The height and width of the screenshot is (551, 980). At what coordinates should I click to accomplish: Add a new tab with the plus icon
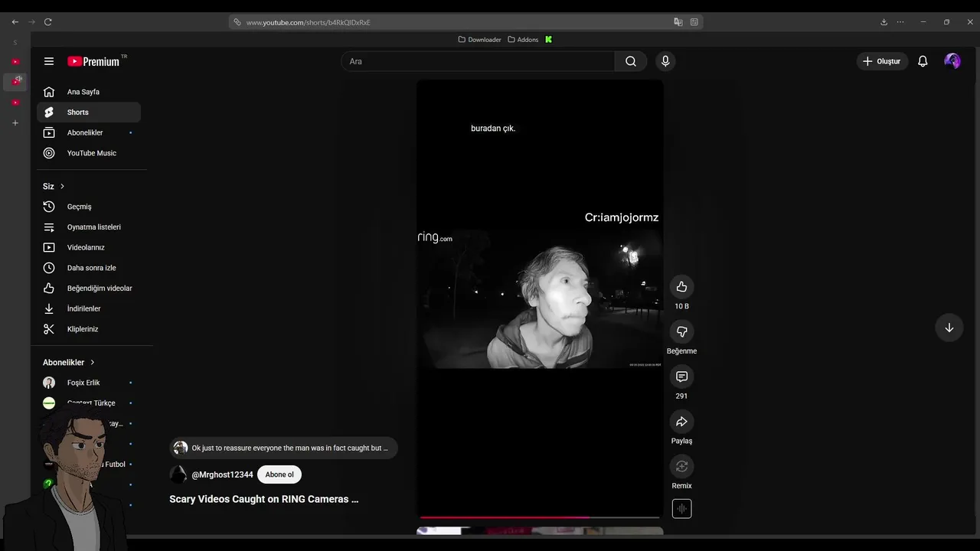coord(15,122)
